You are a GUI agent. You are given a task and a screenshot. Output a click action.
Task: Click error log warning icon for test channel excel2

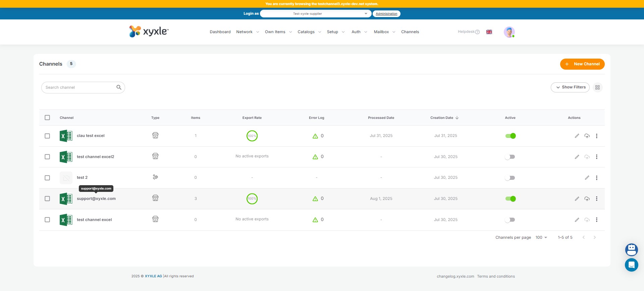pyautogui.click(x=315, y=157)
